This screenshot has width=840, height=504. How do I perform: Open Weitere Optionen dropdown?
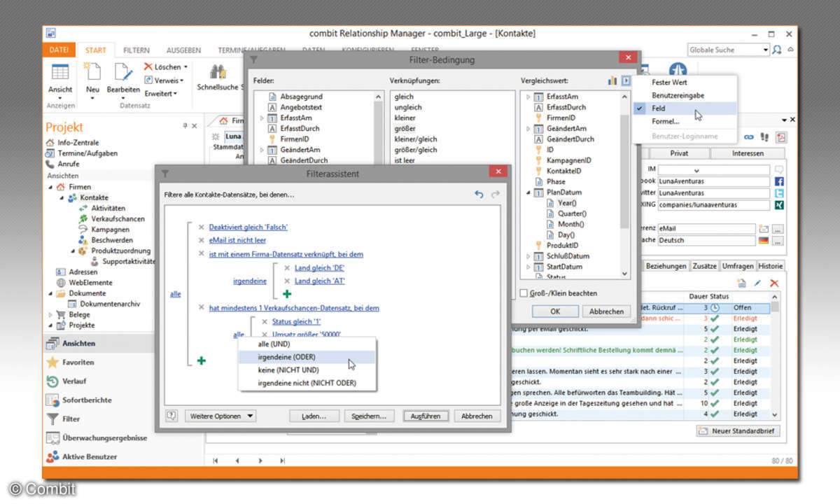pyautogui.click(x=220, y=416)
